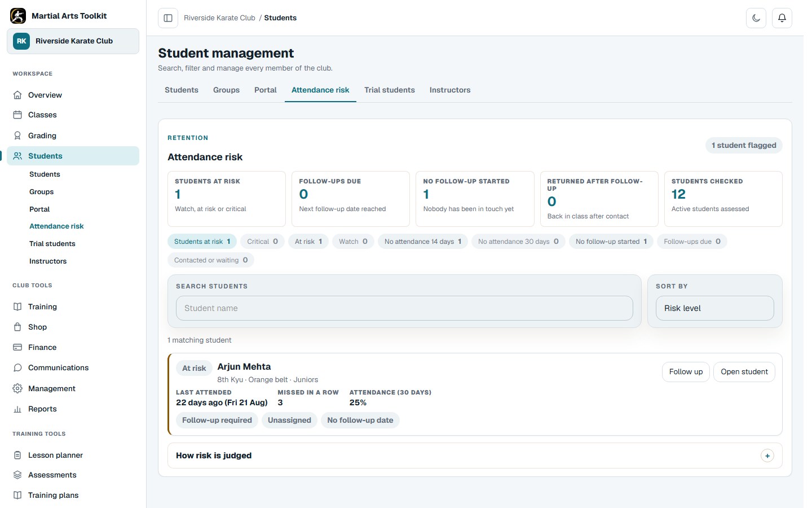Click the Overview home icon
The image size is (812, 508).
[x=17, y=95]
